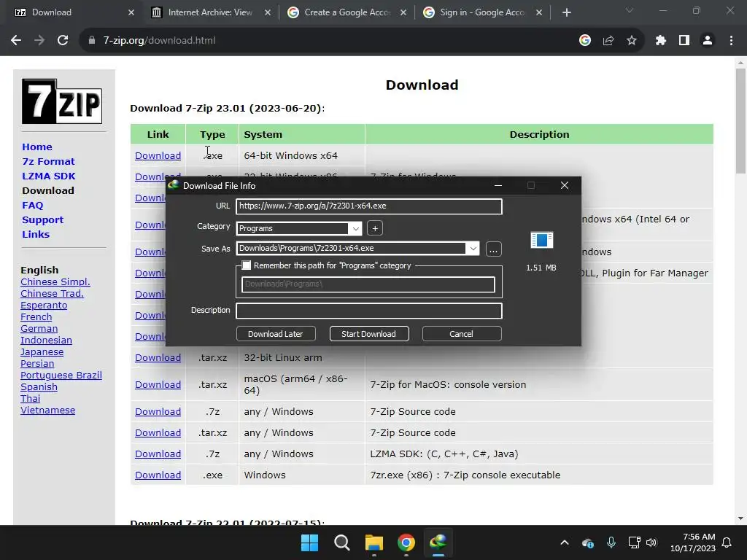
Task: Download 7zr.exe console executable
Action: point(158,475)
